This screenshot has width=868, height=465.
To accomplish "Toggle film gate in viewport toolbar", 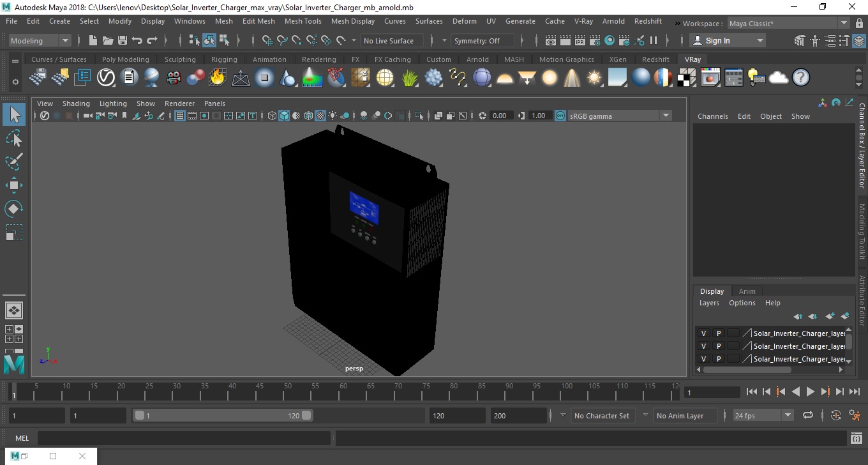I will (x=192, y=116).
